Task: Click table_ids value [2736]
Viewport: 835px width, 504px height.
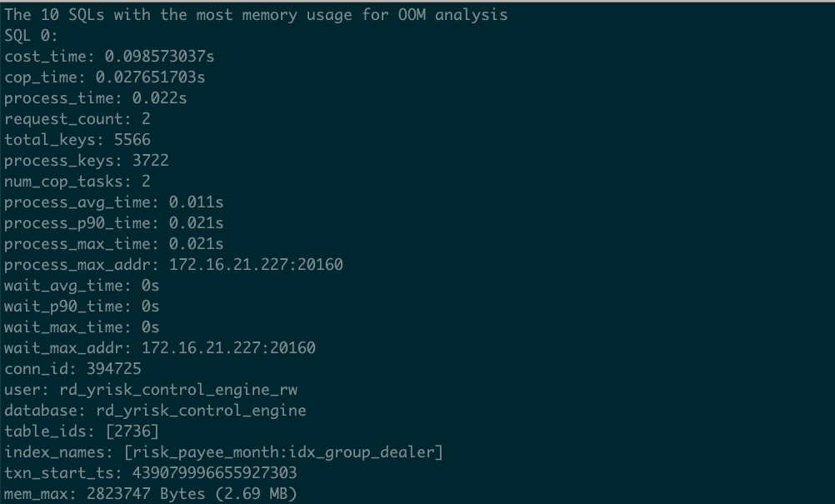Action: tap(132, 431)
